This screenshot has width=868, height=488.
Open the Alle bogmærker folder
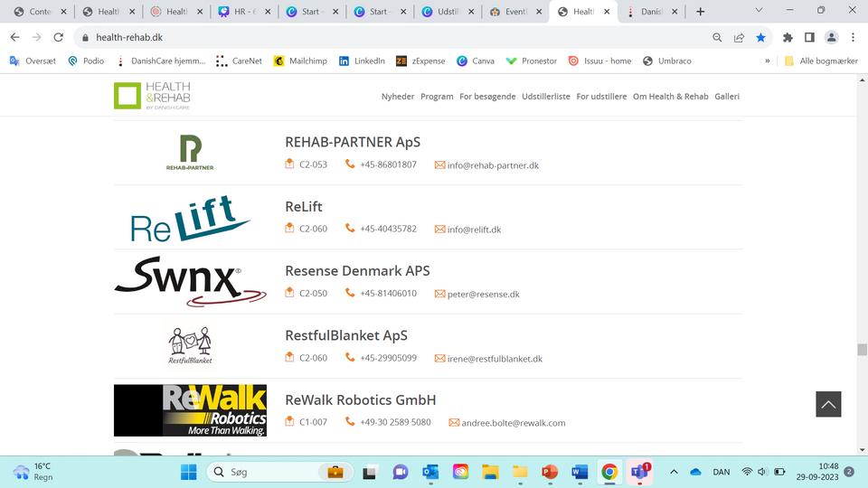pyautogui.click(x=821, y=61)
